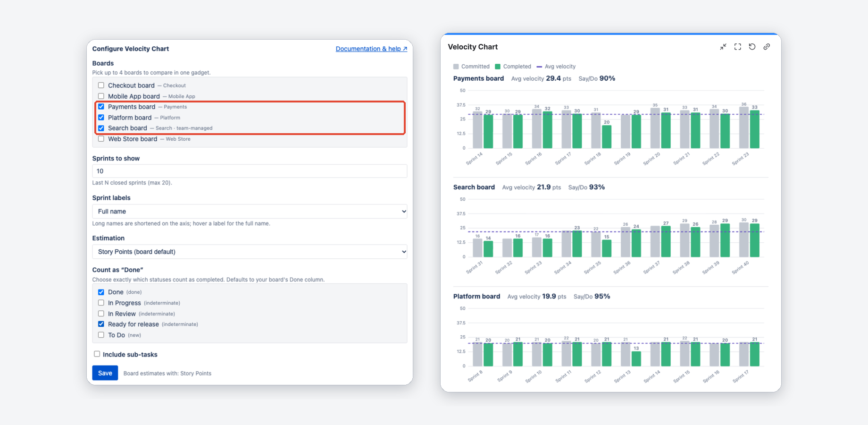Click the Avg velocity legend entry

(556, 67)
